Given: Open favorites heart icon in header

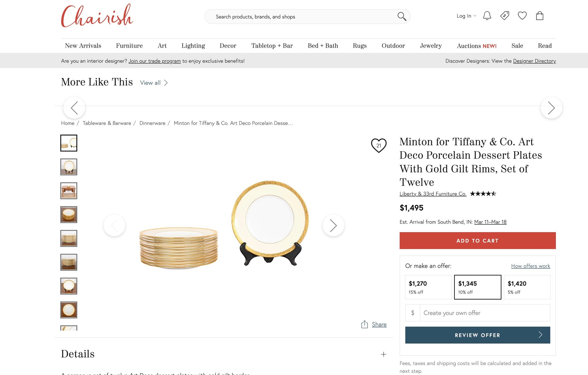Looking at the screenshot, I should (x=522, y=16).
